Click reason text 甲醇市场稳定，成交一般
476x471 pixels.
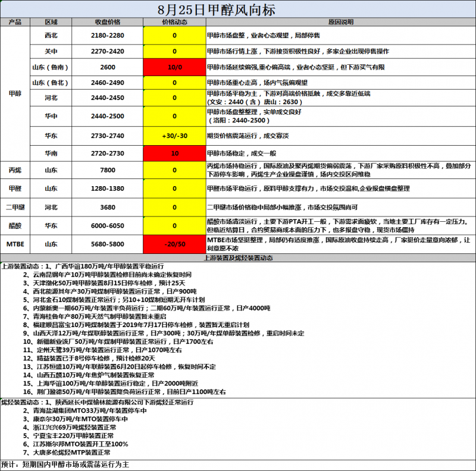[242, 153]
